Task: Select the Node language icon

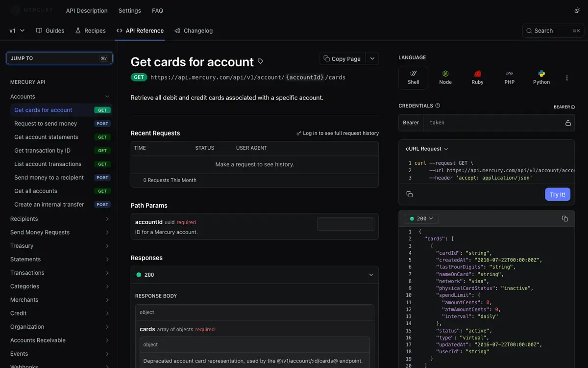Action: coord(445,78)
